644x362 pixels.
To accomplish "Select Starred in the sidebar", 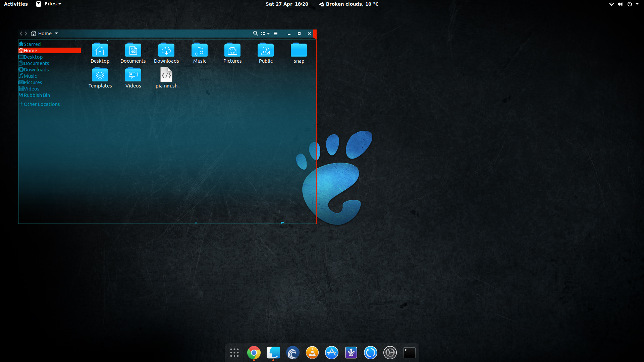I will click(x=50, y=44).
